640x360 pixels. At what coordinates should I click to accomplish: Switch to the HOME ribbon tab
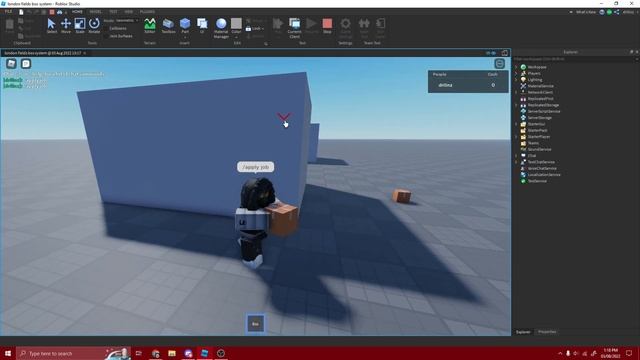tap(77, 12)
